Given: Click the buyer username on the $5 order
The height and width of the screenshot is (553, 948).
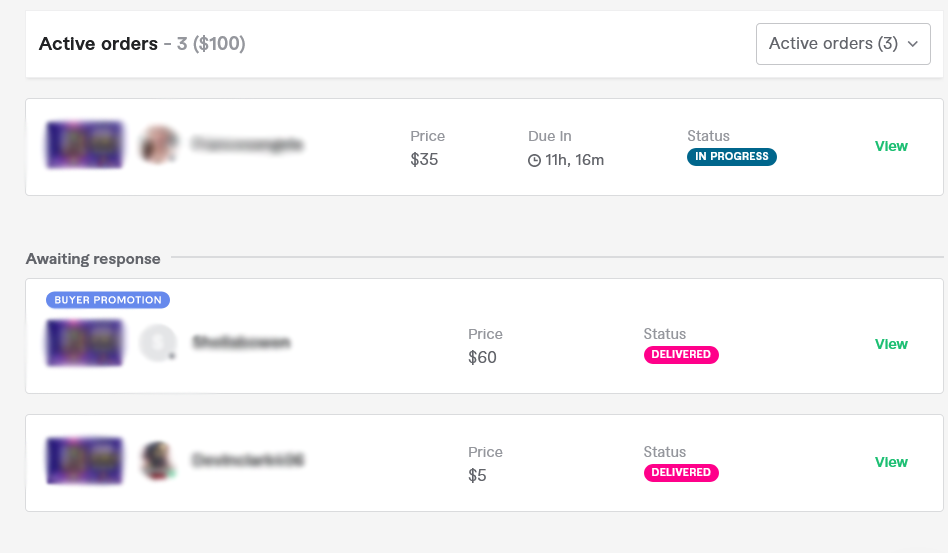Looking at the screenshot, I should click(247, 461).
